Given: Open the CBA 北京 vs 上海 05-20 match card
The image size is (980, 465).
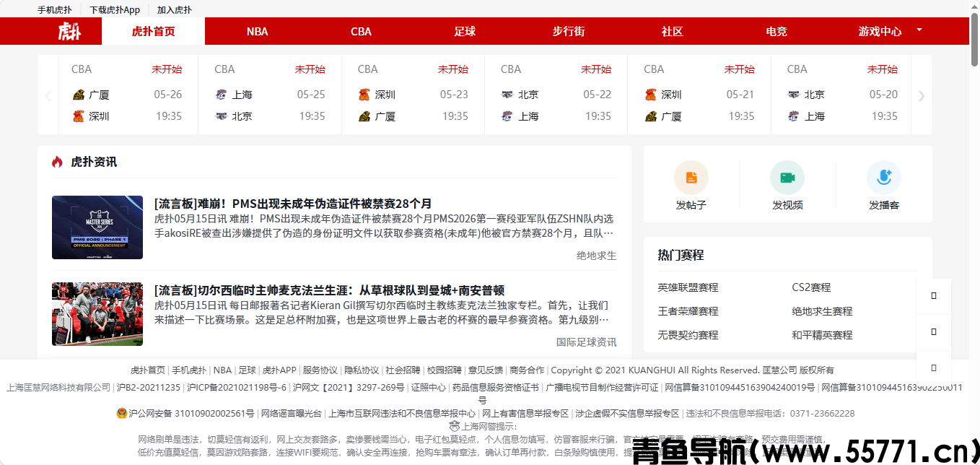Looking at the screenshot, I should coord(842,95).
